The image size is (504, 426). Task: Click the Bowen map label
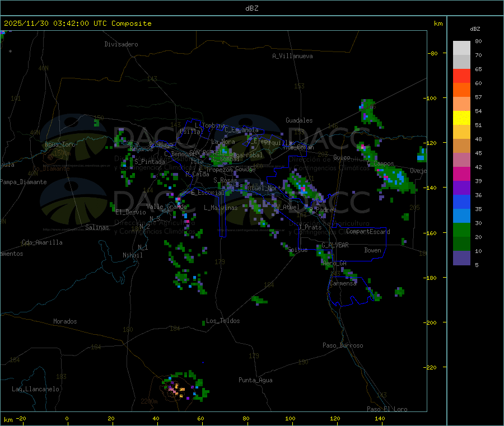click(x=372, y=250)
